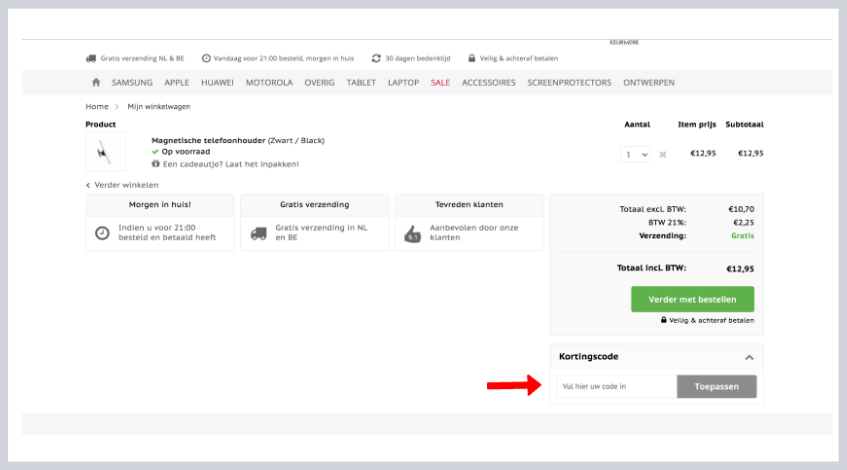Image resolution: width=847 pixels, height=470 pixels.
Task: Open the SALE menu item
Action: tap(440, 82)
